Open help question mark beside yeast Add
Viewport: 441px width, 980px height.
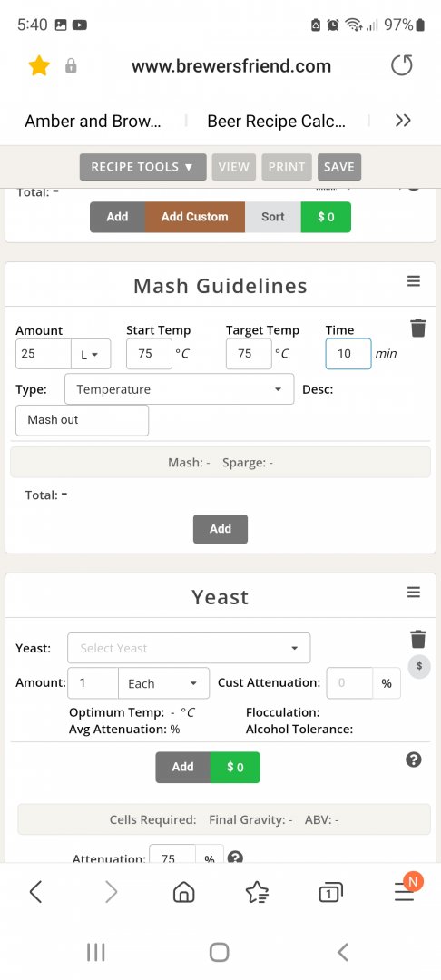coord(414,759)
